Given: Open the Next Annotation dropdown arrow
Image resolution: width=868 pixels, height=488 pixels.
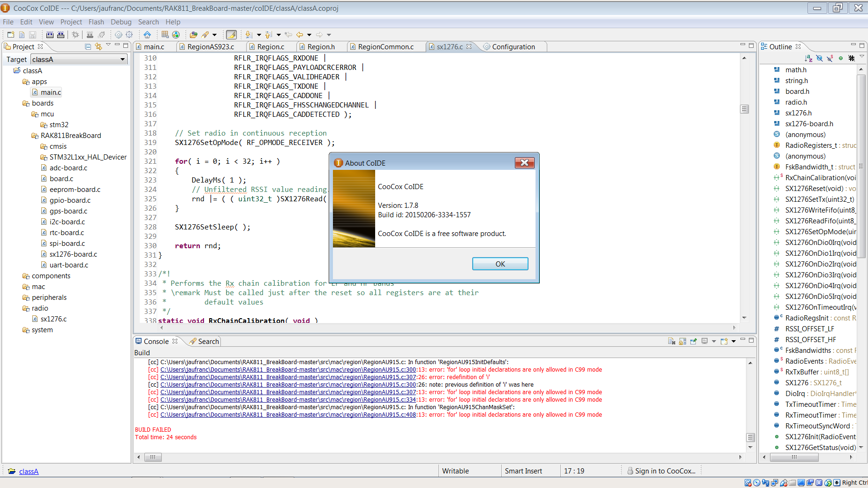Looking at the screenshot, I should point(258,35).
